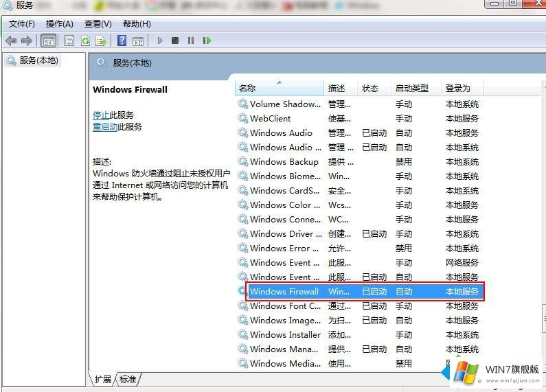Screen dimensions: 546x392
Task: Select the Volume Shadow service row
Action: coord(359,104)
